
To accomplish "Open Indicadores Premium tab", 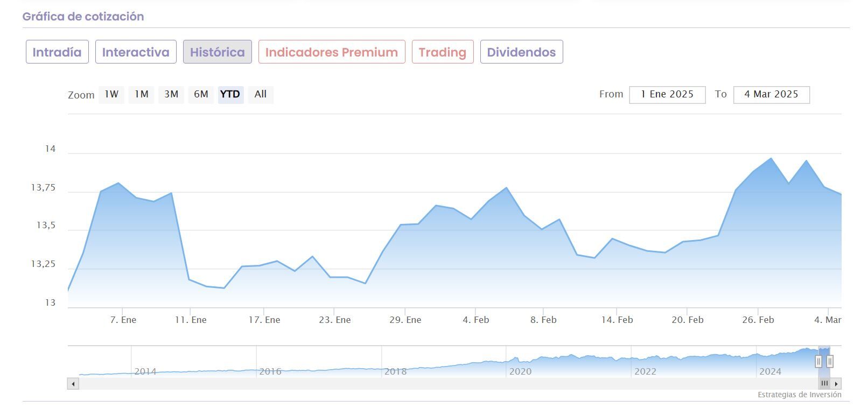I will [332, 52].
